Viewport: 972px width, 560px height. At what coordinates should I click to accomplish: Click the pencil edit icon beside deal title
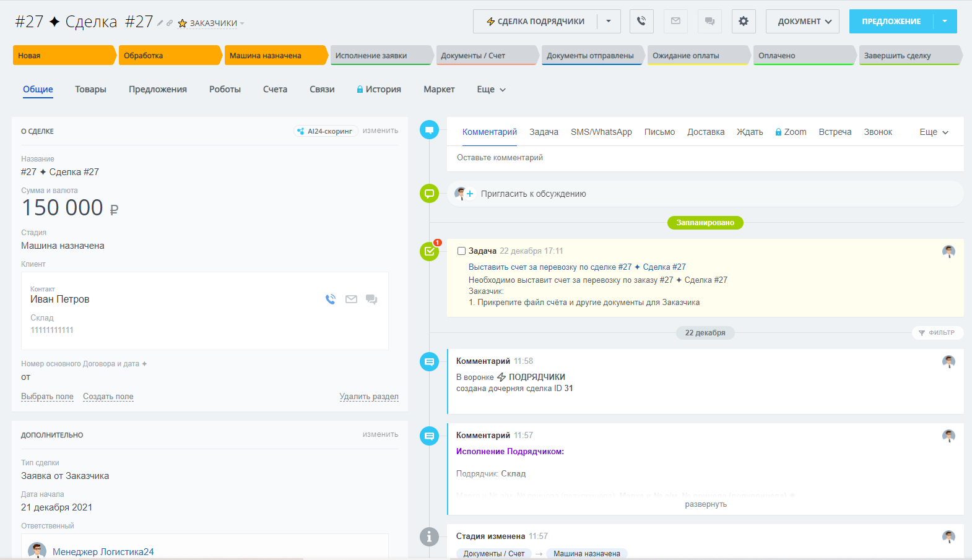[x=160, y=23]
